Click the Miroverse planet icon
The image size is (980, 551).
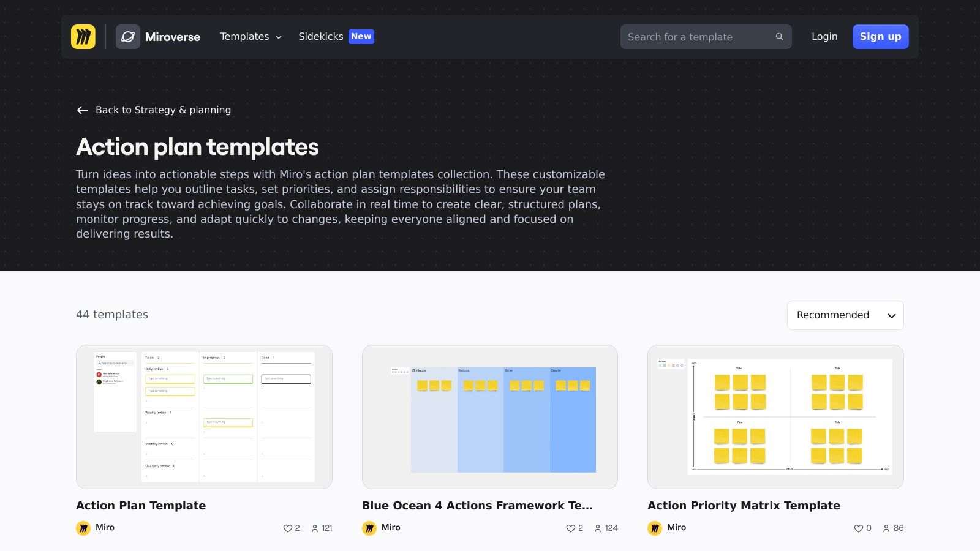click(128, 37)
